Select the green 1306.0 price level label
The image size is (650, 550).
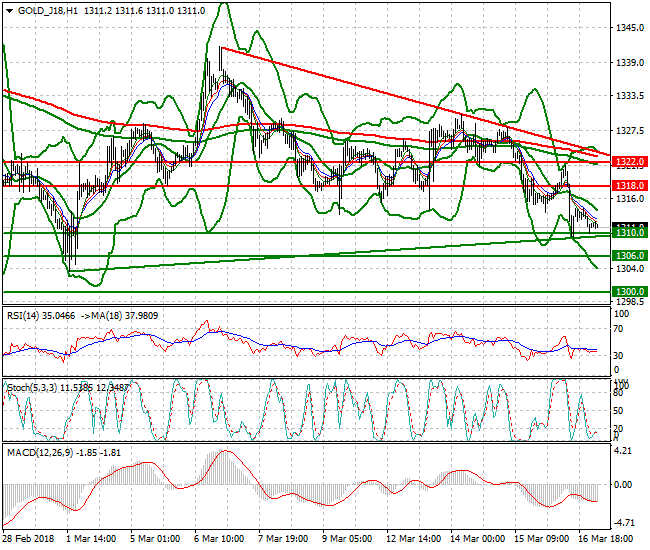coord(630,256)
